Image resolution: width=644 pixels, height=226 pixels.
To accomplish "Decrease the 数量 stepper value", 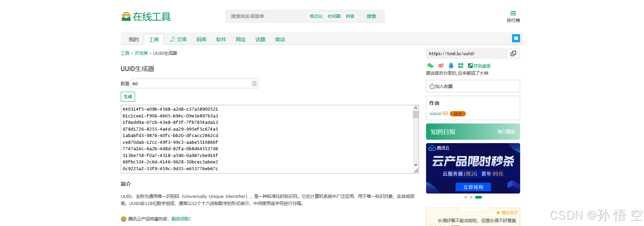I will click(254, 85).
